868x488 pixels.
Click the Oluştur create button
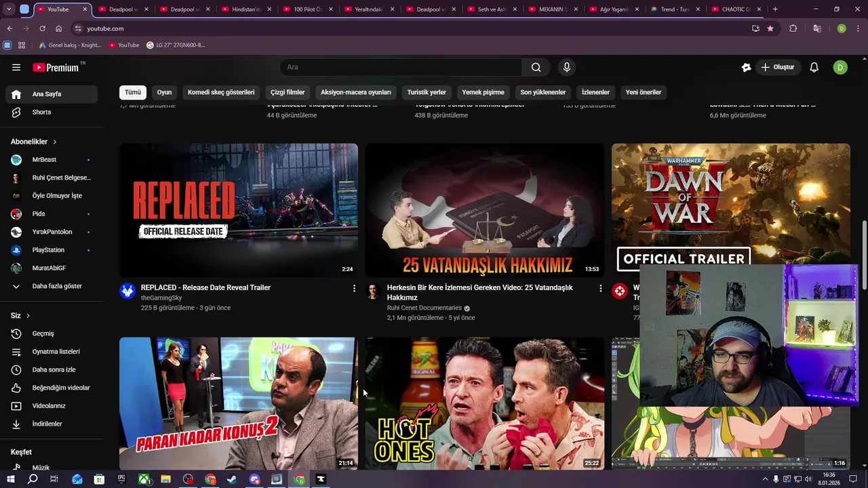click(777, 67)
